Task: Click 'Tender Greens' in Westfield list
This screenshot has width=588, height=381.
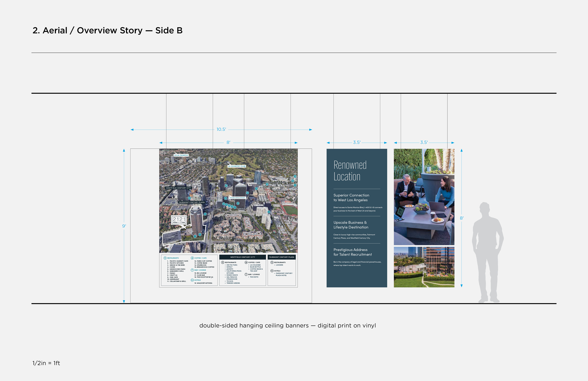Action: coord(233,283)
